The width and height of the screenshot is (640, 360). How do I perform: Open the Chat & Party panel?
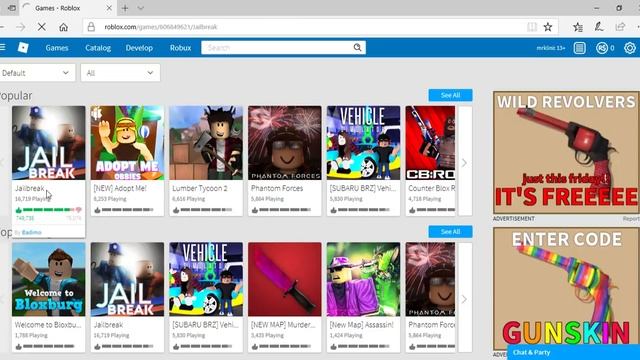click(x=573, y=352)
